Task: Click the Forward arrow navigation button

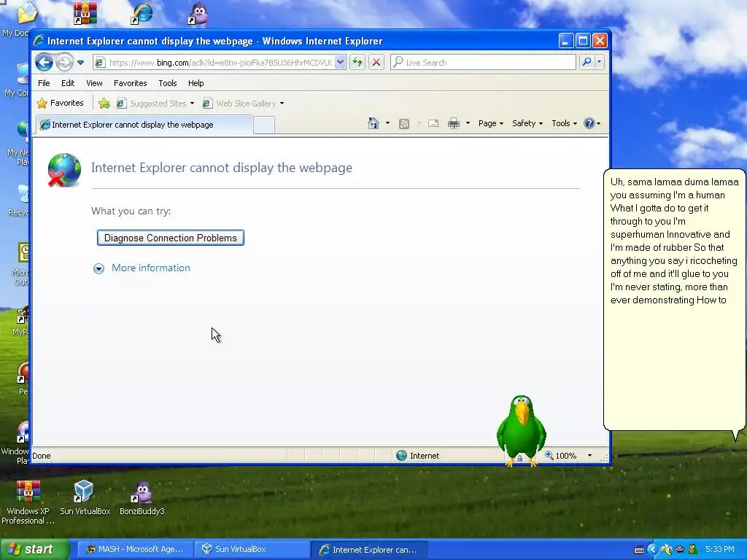Action: click(64, 63)
